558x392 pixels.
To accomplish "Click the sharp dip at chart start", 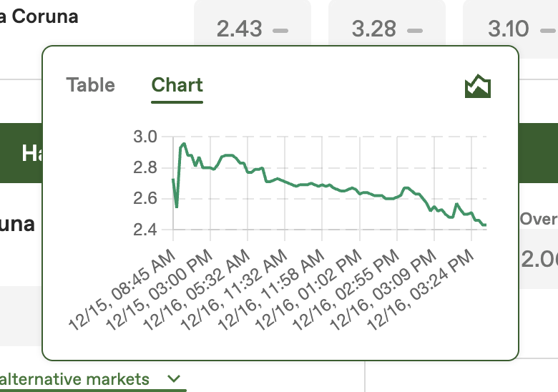I will (177, 207).
